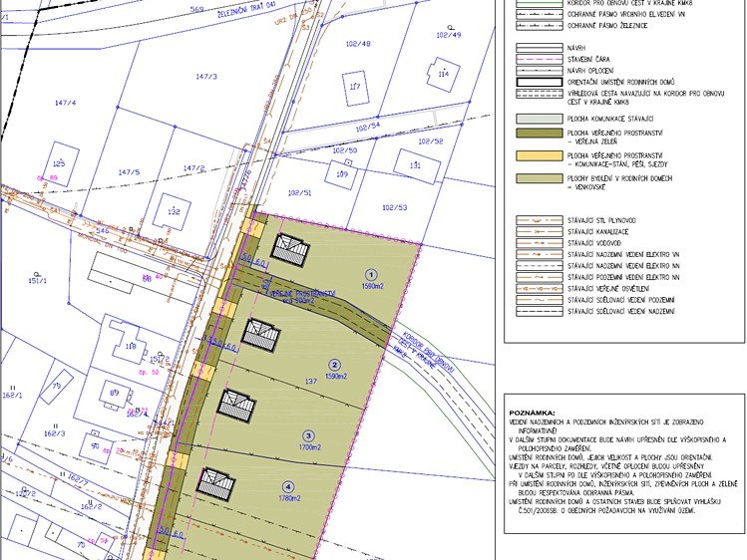Image resolution: width=747 pixels, height=560 pixels.
Task: Click the grey 'Plocha komunikace stávající' legend swatch
Action: click(x=540, y=119)
